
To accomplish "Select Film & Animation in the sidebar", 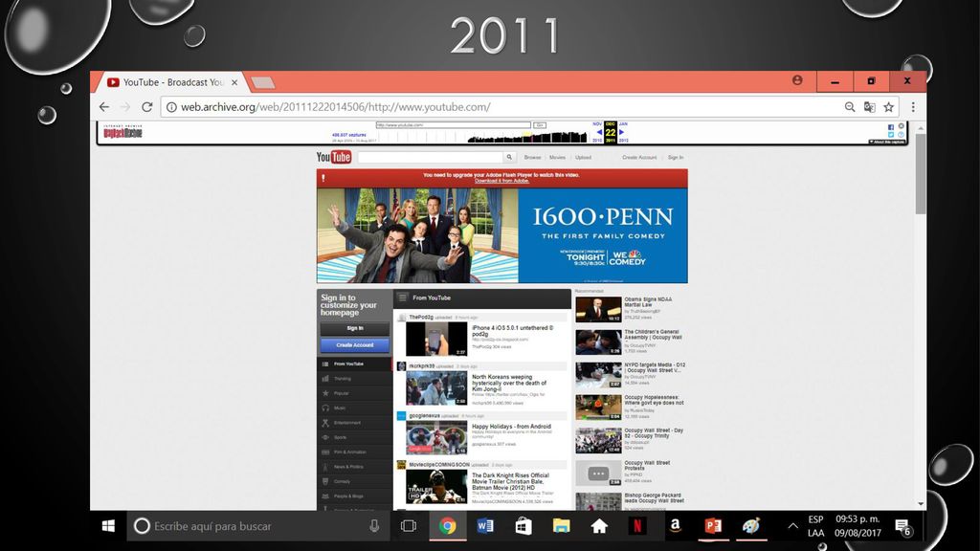I will (354, 452).
